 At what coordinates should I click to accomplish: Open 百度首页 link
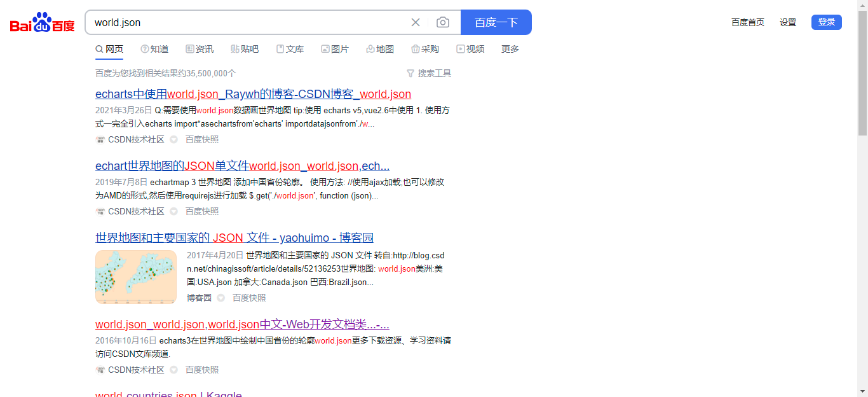tap(748, 22)
